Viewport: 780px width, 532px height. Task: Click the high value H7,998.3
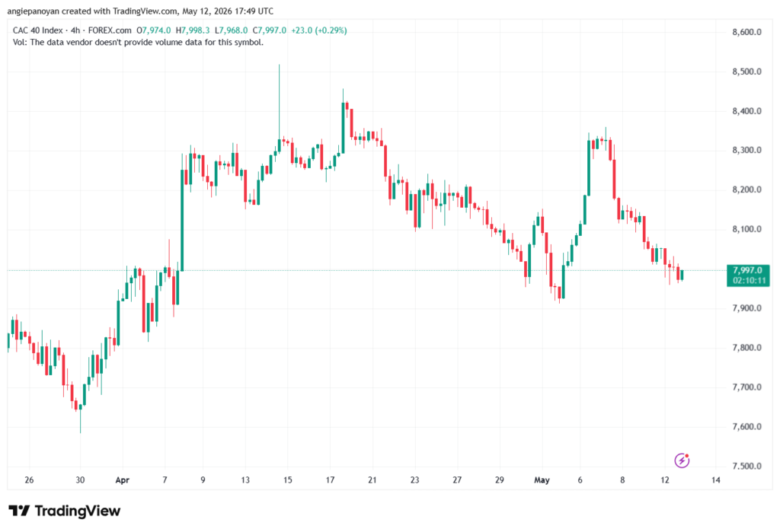click(x=193, y=30)
